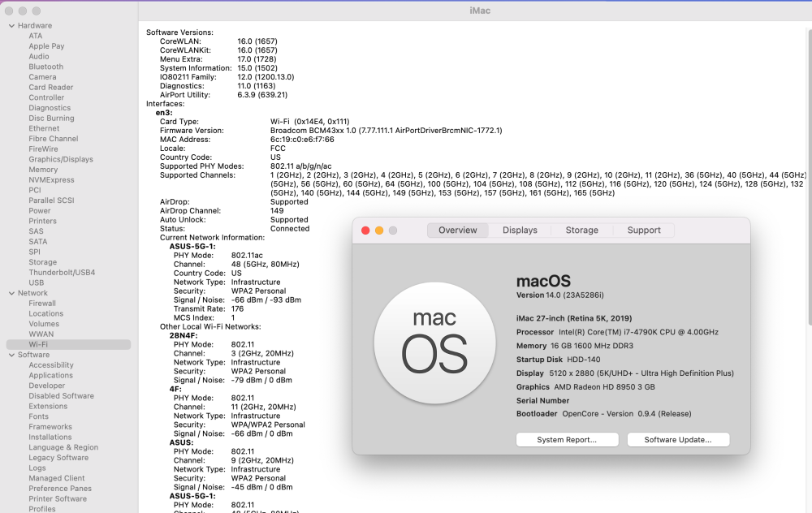Select Fibre Channel in the sidebar

point(54,139)
